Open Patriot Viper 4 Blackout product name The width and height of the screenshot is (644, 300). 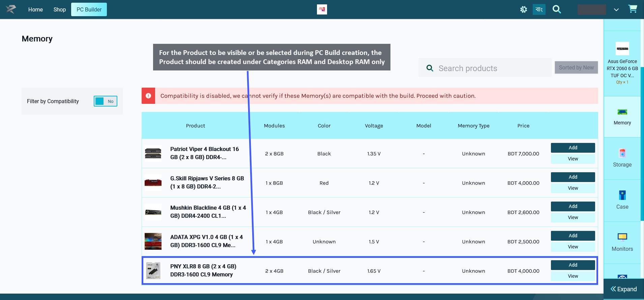click(x=204, y=153)
